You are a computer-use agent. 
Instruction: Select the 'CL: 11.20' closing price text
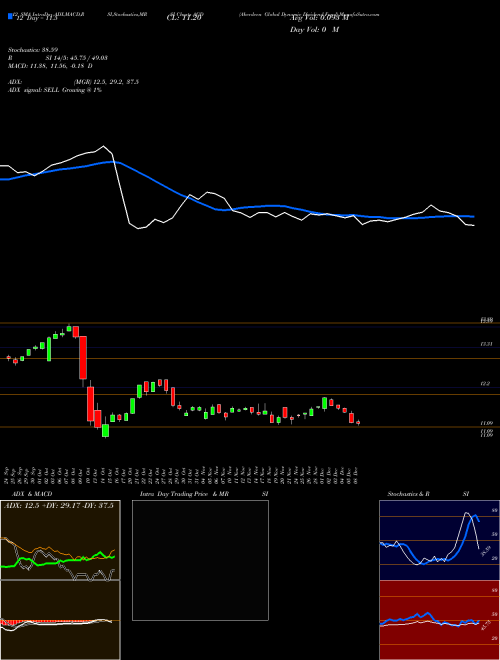click(x=184, y=18)
